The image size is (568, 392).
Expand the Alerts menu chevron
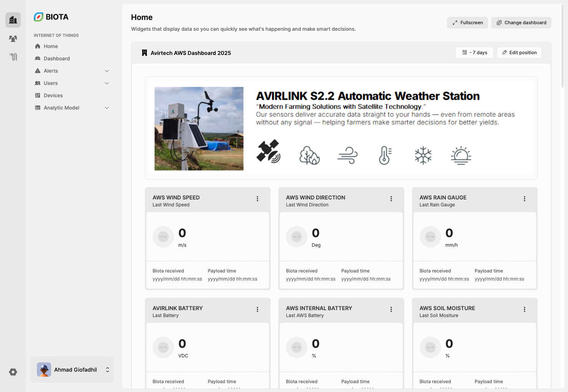pyautogui.click(x=107, y=71)
